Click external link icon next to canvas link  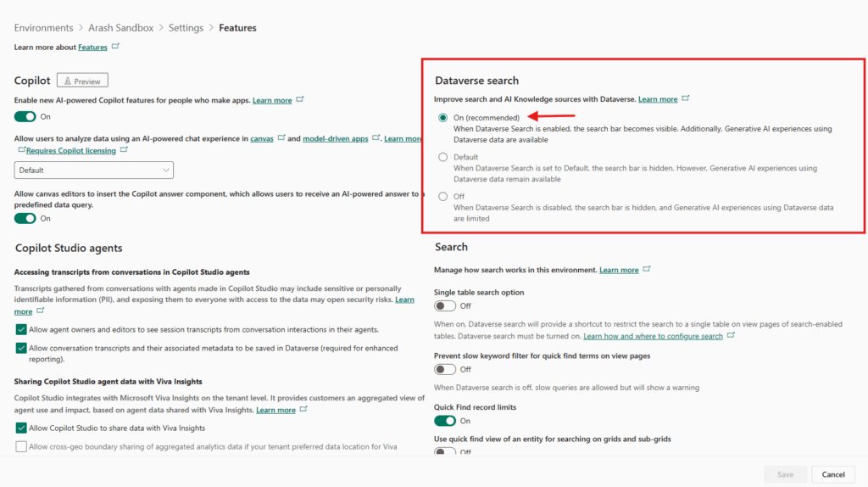(x=281, y=138)
